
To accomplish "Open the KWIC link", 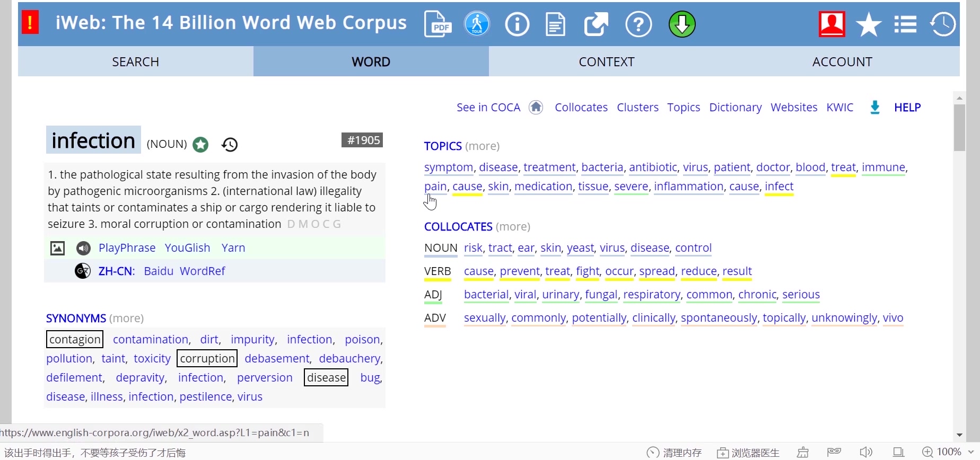I will 840,108.
